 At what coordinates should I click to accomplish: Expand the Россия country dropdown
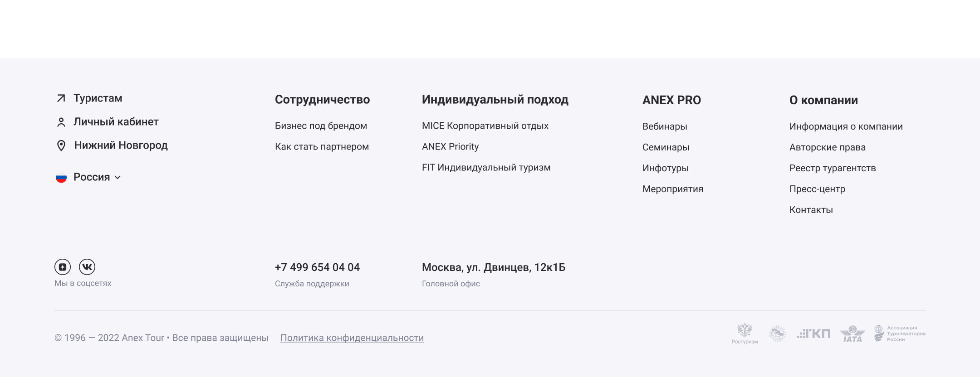118,178
